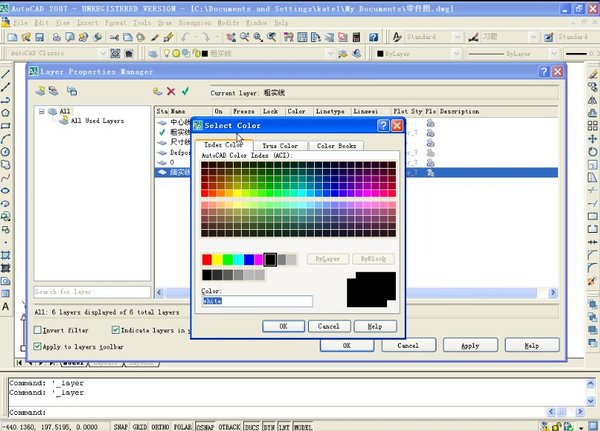Click Apply in Layer Properties Manager
The height and width of the screenshot is (431, 600).
tap(470, 345)
